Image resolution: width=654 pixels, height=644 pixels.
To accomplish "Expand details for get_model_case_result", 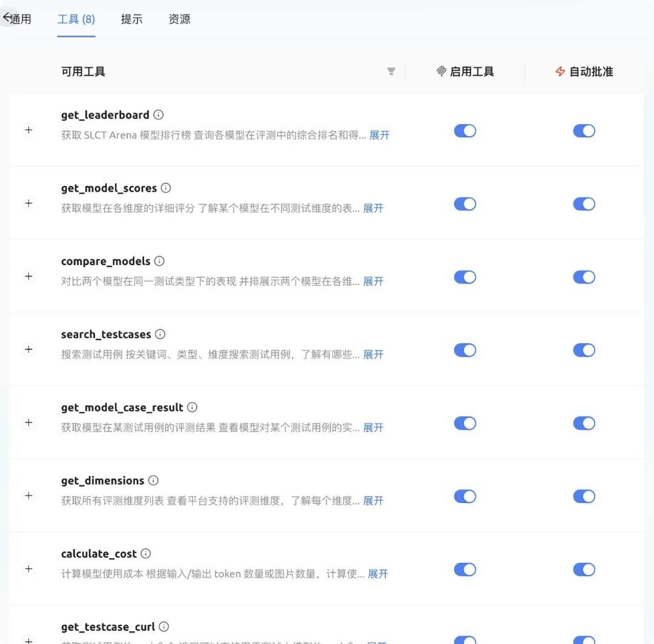I will pos(28,422).
